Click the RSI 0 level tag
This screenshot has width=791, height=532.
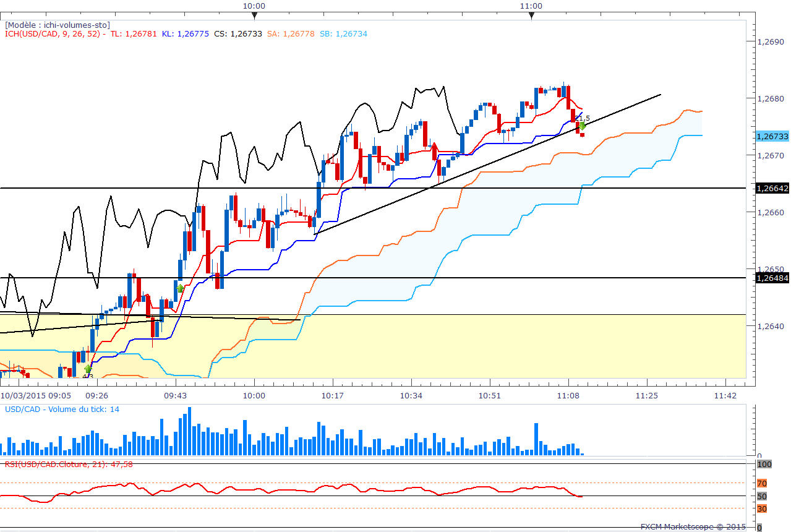[x=759, y=528]
